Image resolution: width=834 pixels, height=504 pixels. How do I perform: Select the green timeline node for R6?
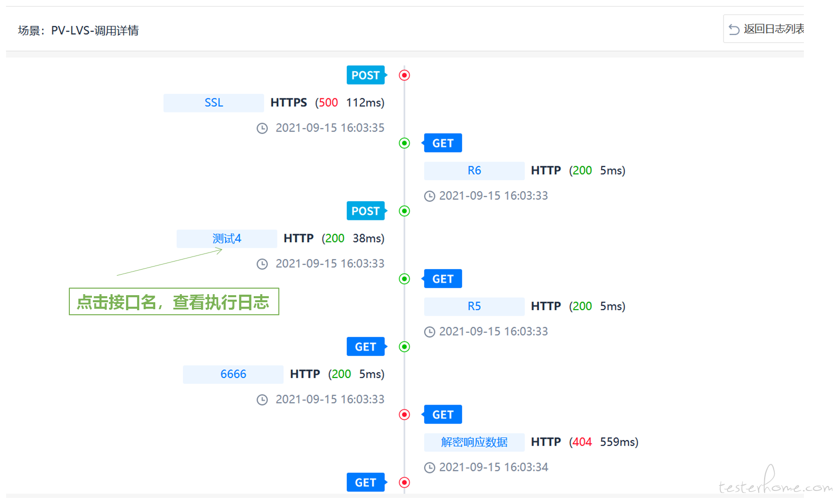[404, 143]
